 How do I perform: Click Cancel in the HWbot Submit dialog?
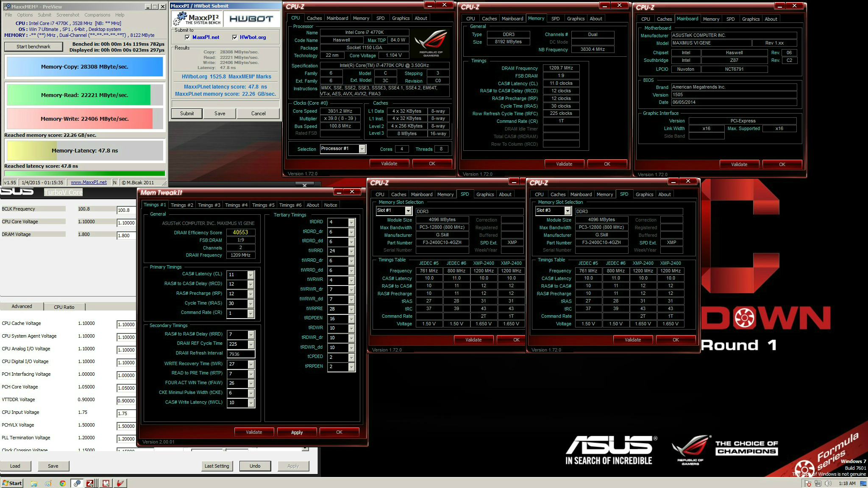(x=258, y=114)
